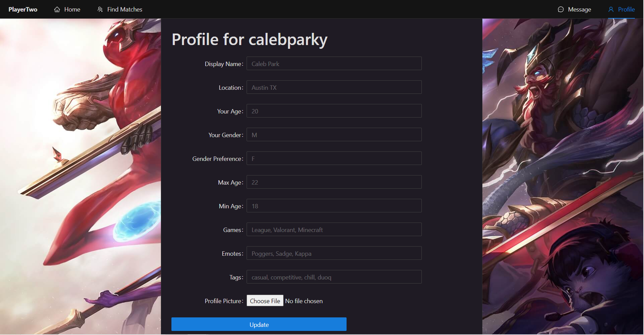Click the Max Age input field
Image resolution: width=644 pixels, height=335 pixels.
(x=334, y=182)
